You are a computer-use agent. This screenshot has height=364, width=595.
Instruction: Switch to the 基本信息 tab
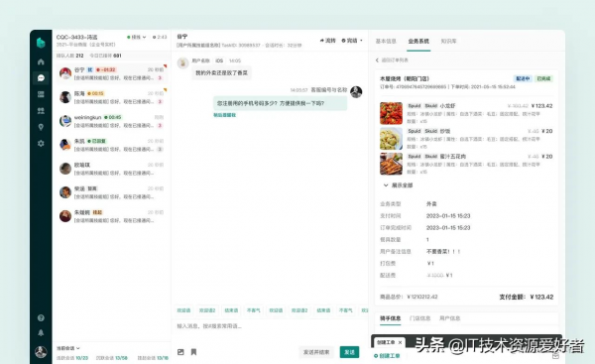click(386, 41)
